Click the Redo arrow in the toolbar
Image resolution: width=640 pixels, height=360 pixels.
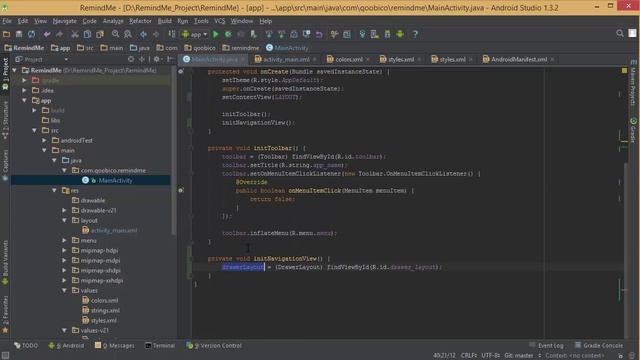click(x=59, y=34)
